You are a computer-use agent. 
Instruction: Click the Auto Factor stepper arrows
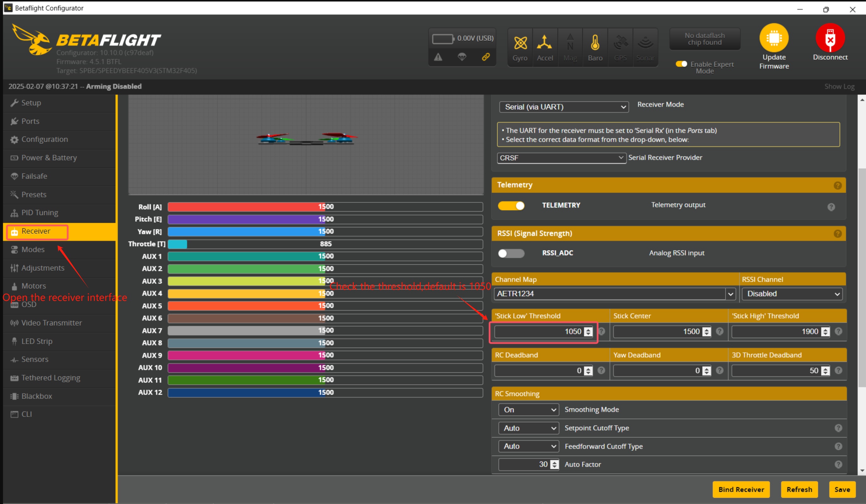pyautogui.click(x=554, y=465)
